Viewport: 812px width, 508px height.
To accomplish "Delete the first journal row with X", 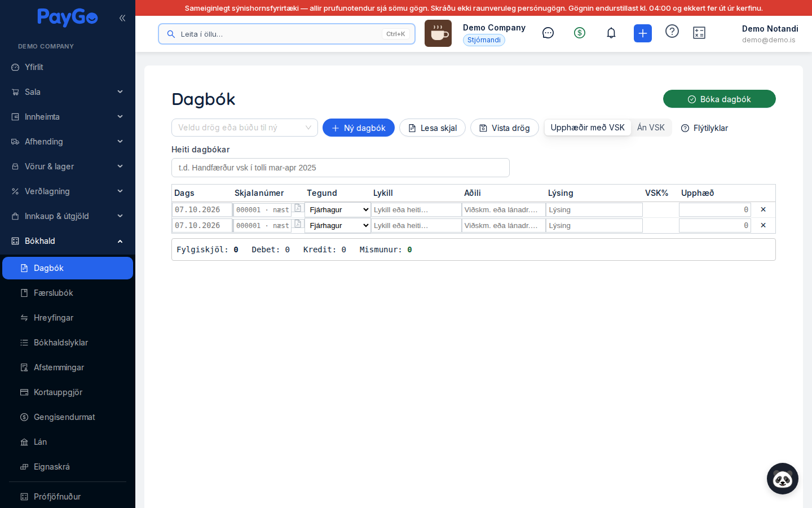I will (764, 209).
